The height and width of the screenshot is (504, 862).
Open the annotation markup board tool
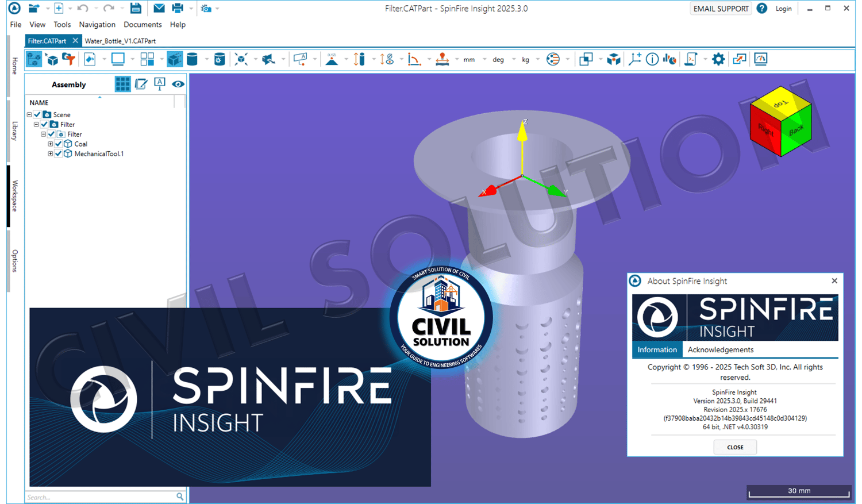coord(300,59)
